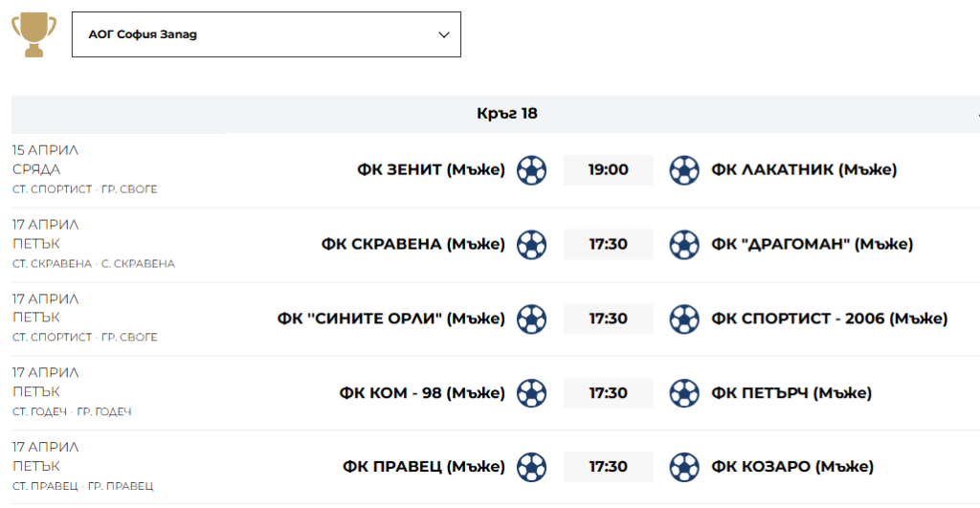
Task: Expand the league selector chevron arrow
Action: coord(444,34)
